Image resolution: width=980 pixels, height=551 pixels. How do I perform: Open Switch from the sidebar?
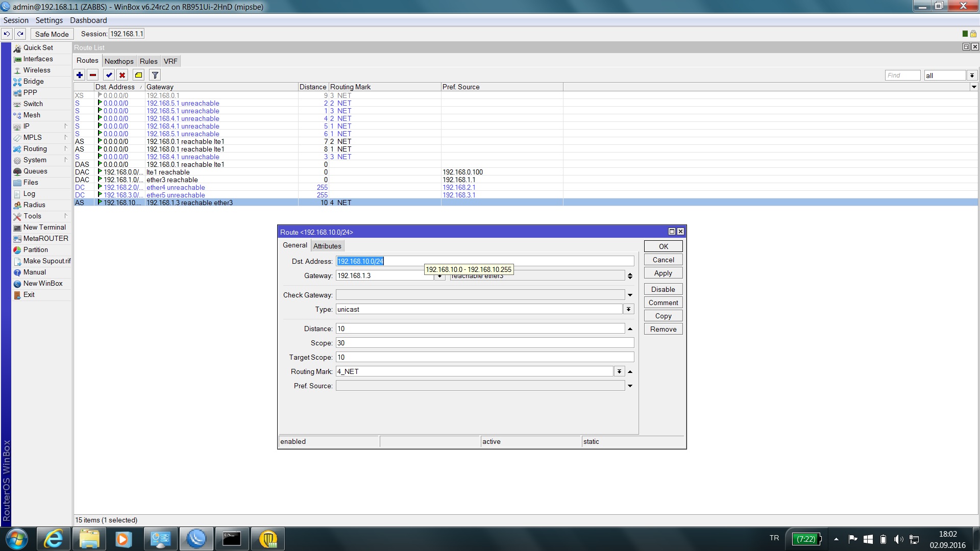tap(33, 104)
